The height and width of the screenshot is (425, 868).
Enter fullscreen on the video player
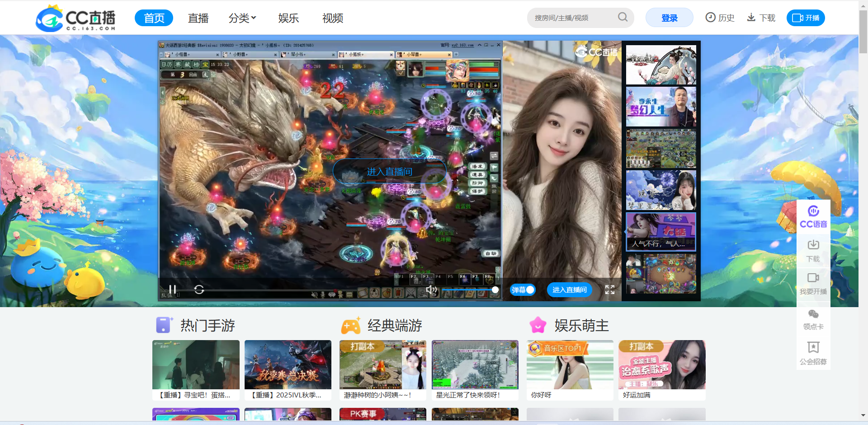(x=609, y=290)
